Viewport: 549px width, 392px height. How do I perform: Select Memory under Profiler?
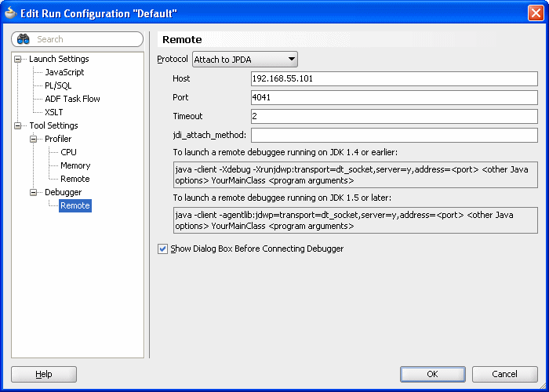pos(75,165)
